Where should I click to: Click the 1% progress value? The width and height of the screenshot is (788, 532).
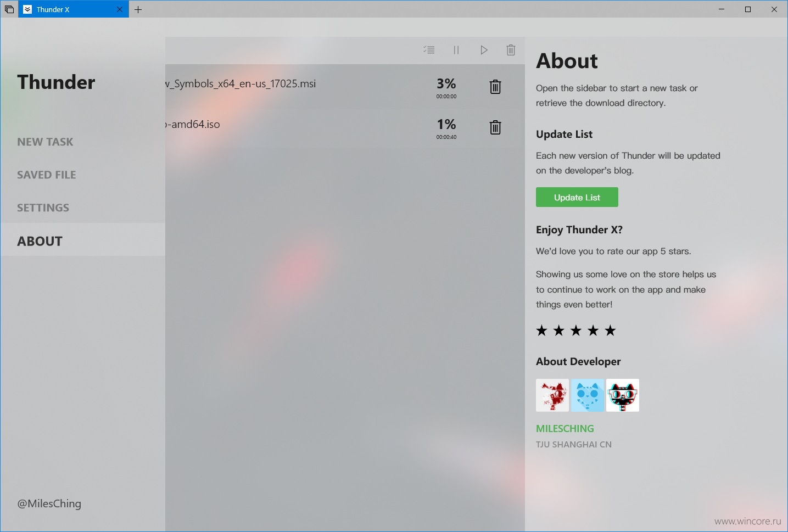click(x=446, y=124)
